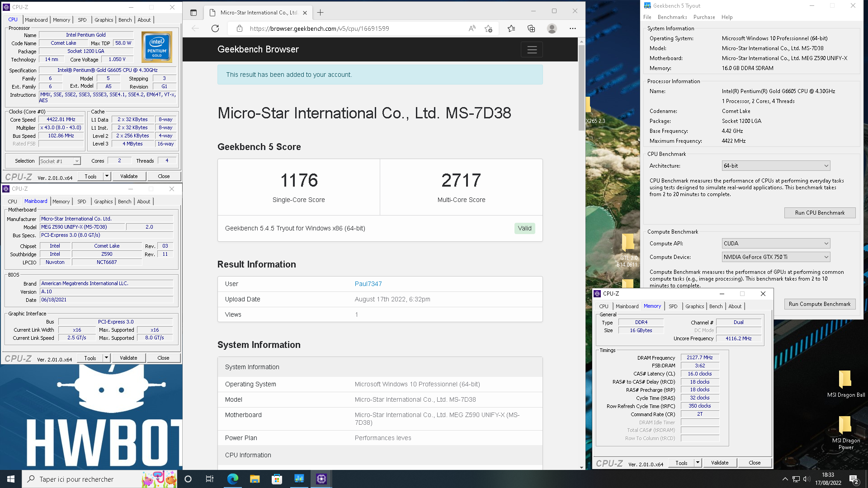Screen dimensions: 868x488
Task: Go back in the browser
Action: pos(195,28)
